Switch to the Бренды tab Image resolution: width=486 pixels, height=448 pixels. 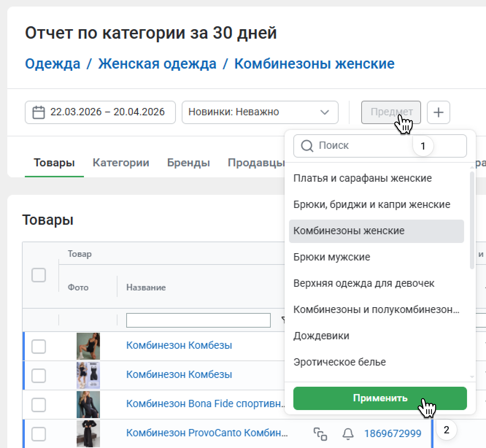[188, 163]
